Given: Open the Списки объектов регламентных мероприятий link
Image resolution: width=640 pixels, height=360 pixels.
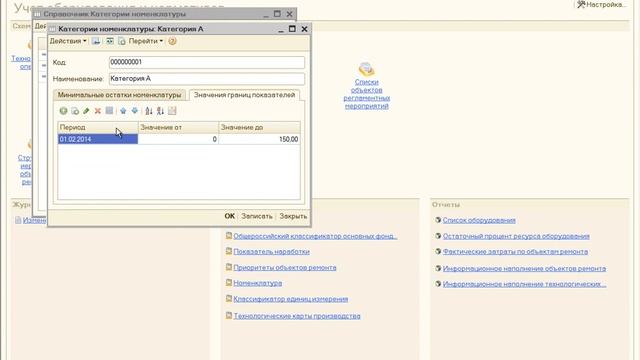Looking at the screenshot, I should point(366,94).
